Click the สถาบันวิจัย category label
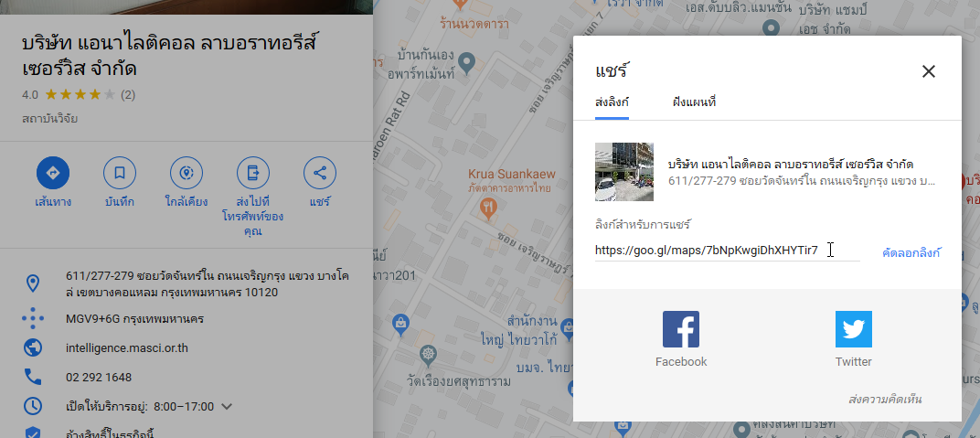Viewport: 980px width, 438px height. click(50, 118)
